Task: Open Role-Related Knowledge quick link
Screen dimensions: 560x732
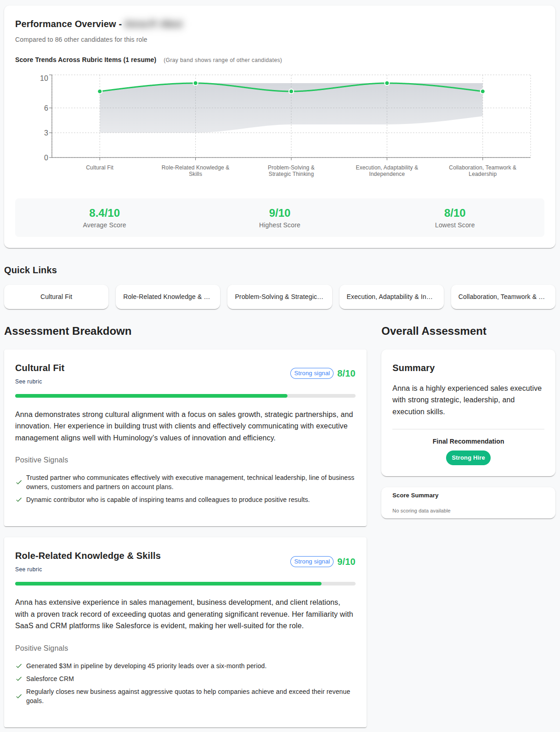Action: tap(168, 297)
